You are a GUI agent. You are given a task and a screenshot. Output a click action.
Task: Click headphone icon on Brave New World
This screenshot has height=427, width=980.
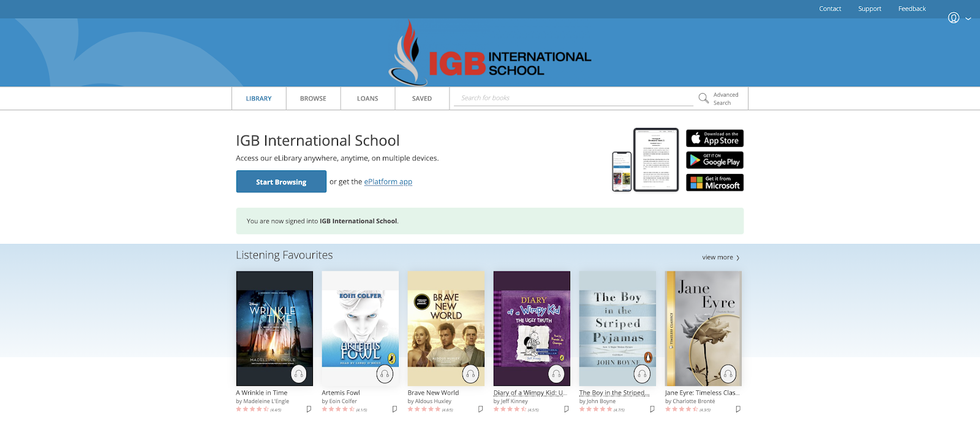pos(470,374)
